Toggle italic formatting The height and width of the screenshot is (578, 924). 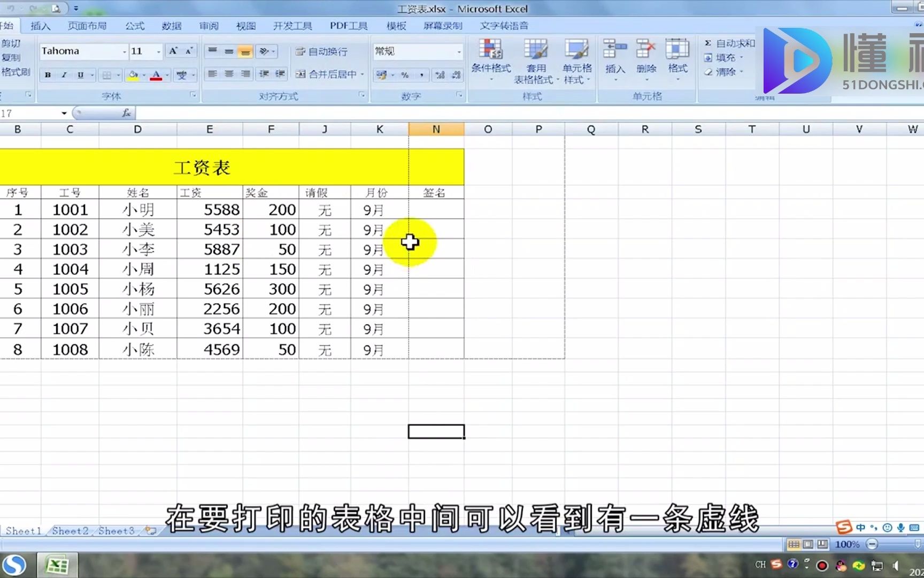pos(64,75)
